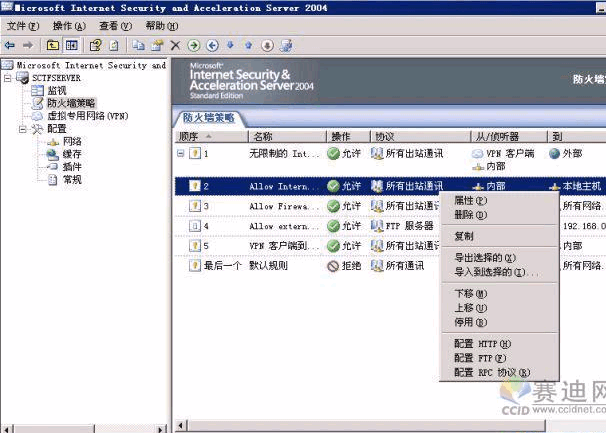Click the Copy rule toolbar icon
This screenshot has height=433, width=606.
click(138, 46)
